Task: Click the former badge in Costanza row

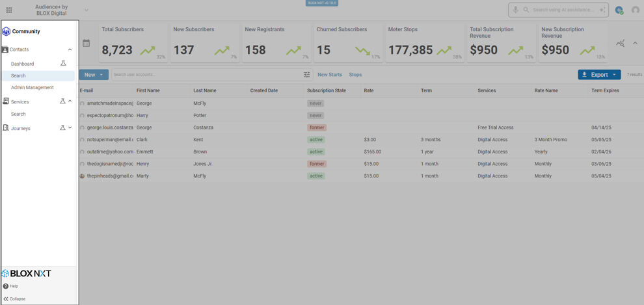Action: [317, 127]
